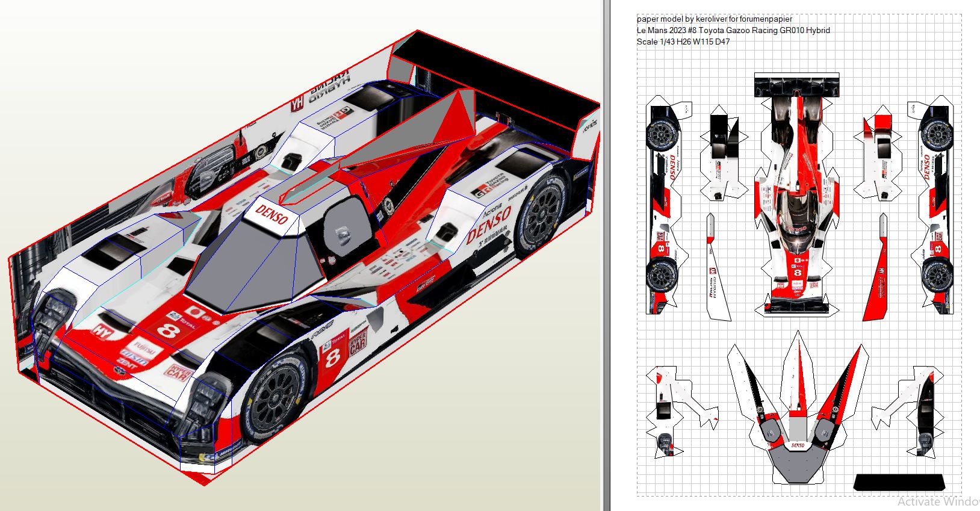Select the number 8 on the 3D car nose

[168, 330]
